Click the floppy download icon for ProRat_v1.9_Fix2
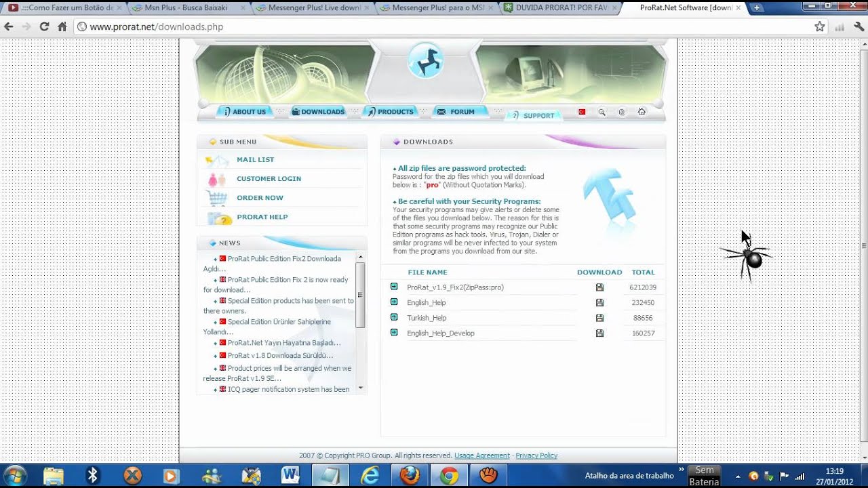This screenshot has width=868, height=488. coord(599,287)
